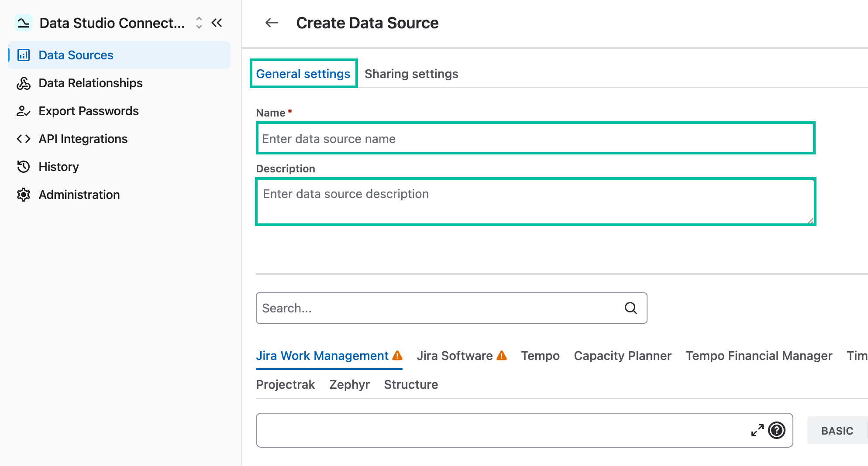
Task: Click the Description resize handle corner
Action: coord(810,221)
